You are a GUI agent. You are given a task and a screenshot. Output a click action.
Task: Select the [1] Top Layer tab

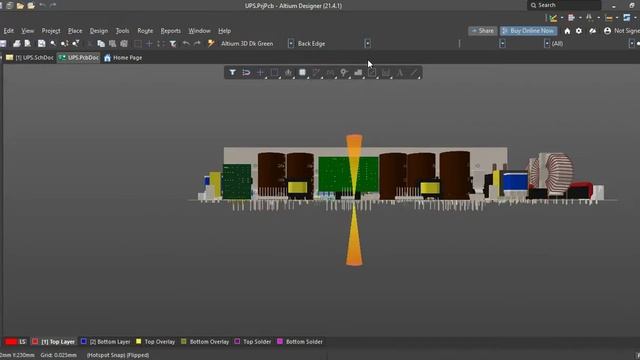pos(58,342)
